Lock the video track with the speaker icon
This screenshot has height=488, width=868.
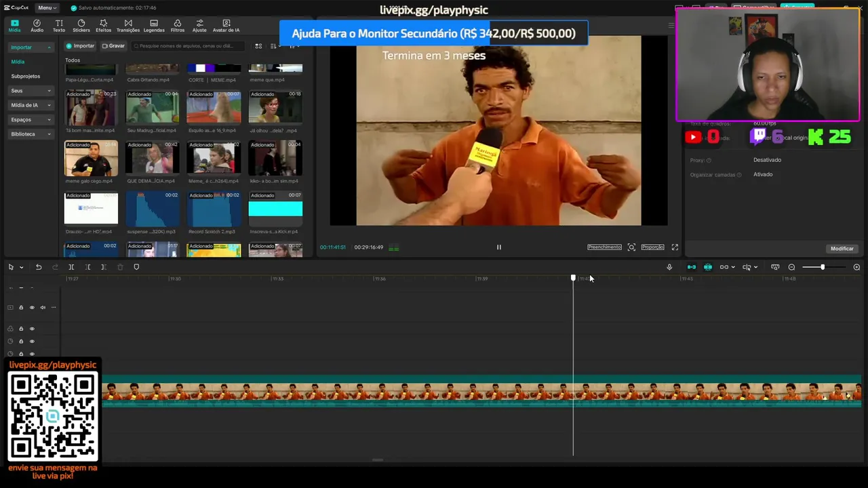(21, 308)
